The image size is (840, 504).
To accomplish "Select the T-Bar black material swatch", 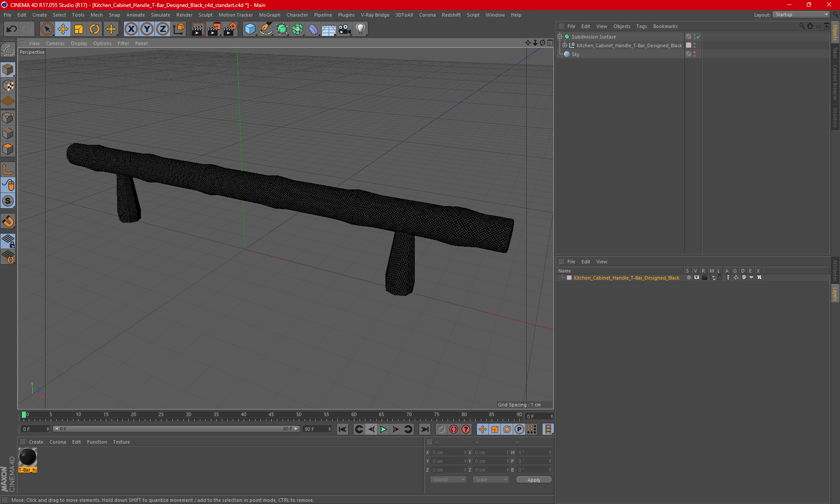I will [x=28, y=458].
